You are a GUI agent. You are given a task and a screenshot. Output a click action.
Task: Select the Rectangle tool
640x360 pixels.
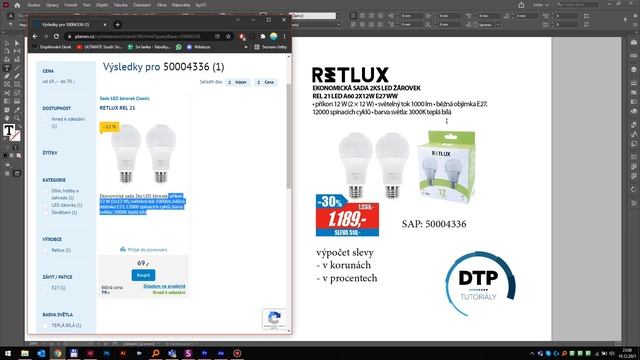click(x=17, y=84)
